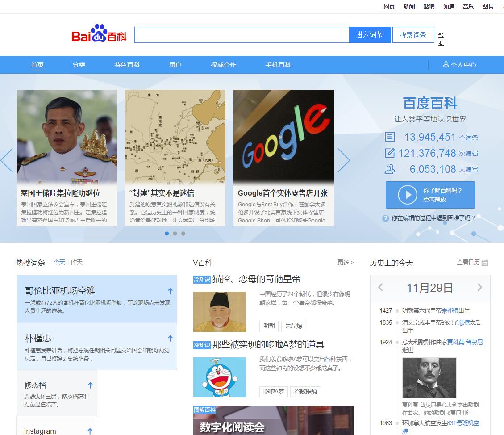The width and height of the screenshot is (504, 435).
Task: Focus the Baike search input field
Action: click(x=242, y=35)
